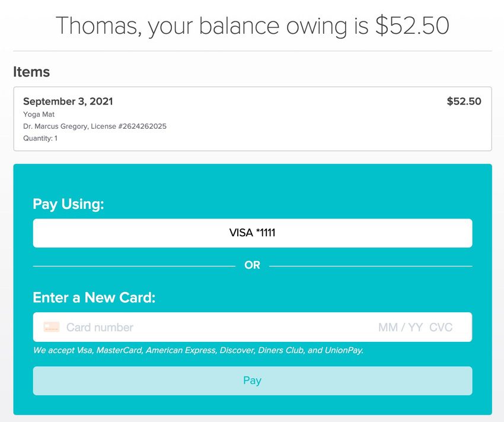Viewport: 504px width, 422px height.
Task: Click the Quantity: 1 text
Action: (40, 138)
